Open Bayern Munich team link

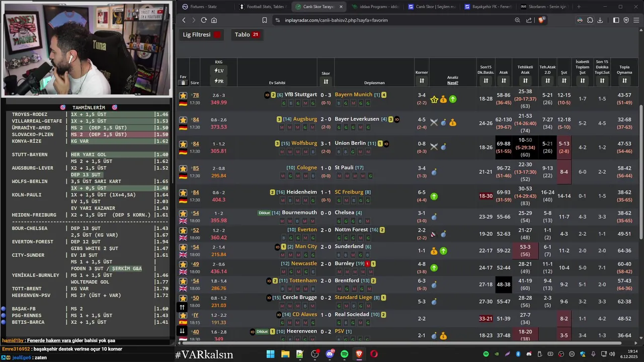coord(353,95)
